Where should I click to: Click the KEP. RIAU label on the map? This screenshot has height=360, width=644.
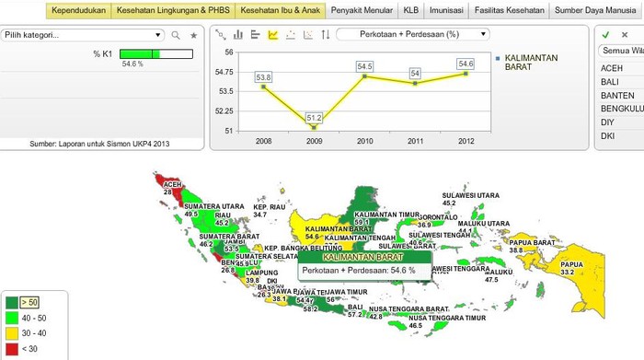[x=270, y=207]
